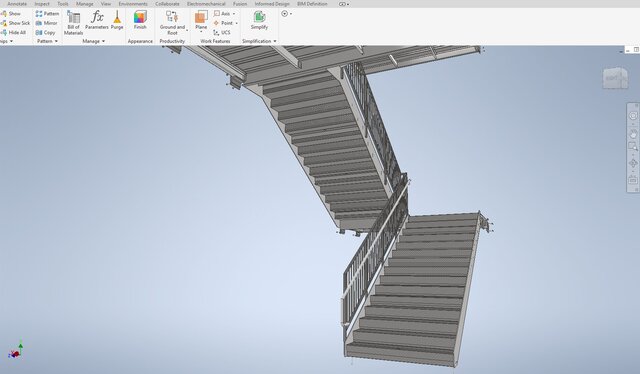The image size is (640, 374).
Task: Click Hide All relationships
Action: pos(13,33)
